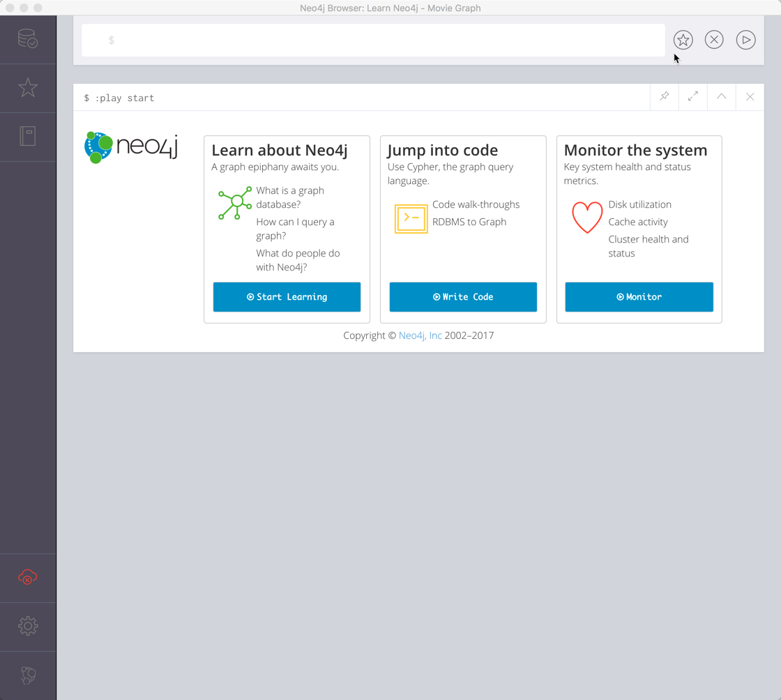
Task: Save query as favorite star button
Action: 683,40
